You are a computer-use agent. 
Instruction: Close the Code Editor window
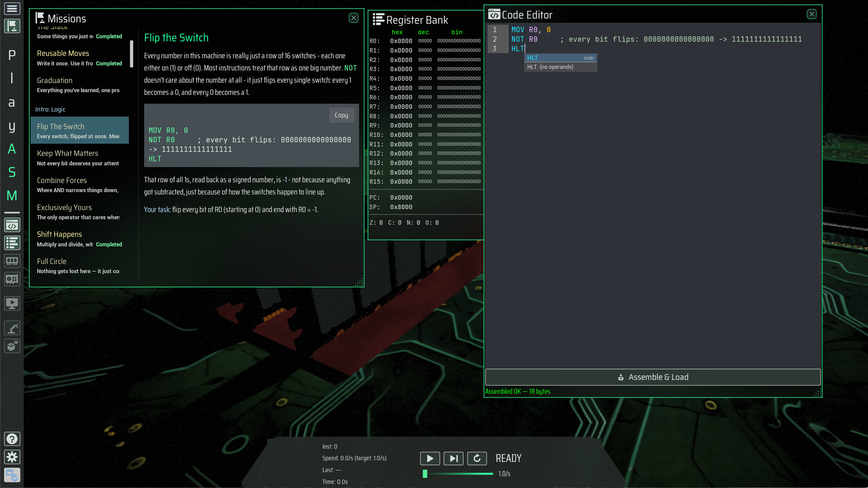point(812,14)
